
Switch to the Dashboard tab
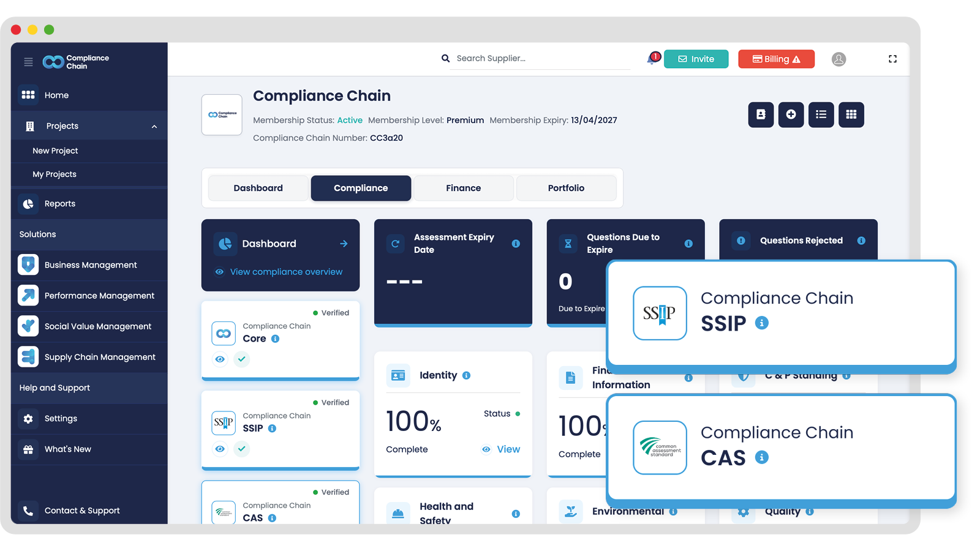click(x=258, y=188)
